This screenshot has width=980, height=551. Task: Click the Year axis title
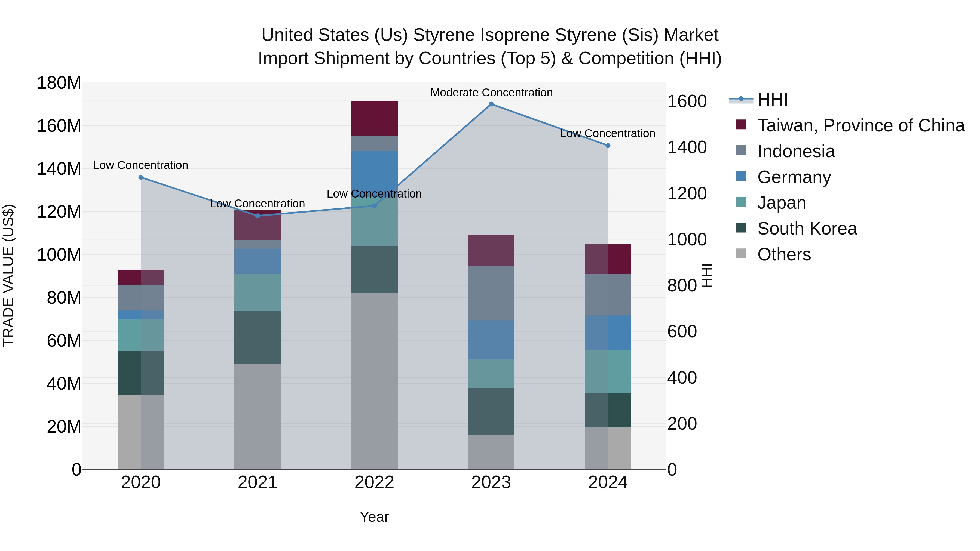click(374, 517)
